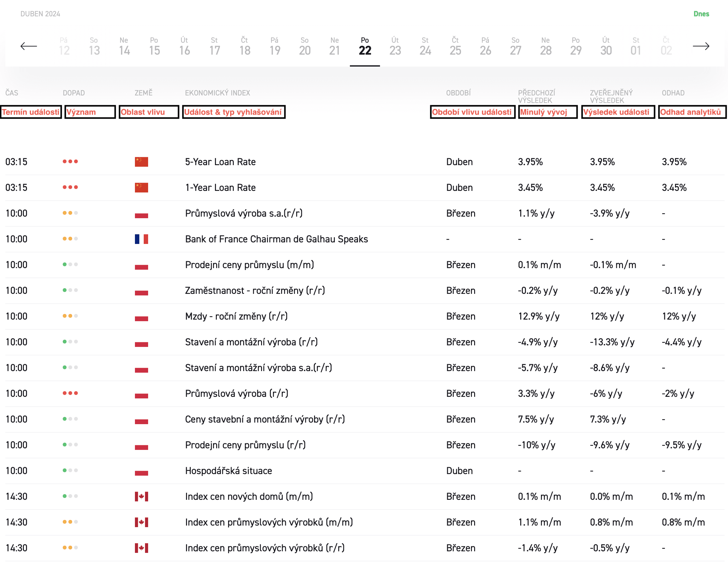Click the ZEMĚ column header

[144, 93]
